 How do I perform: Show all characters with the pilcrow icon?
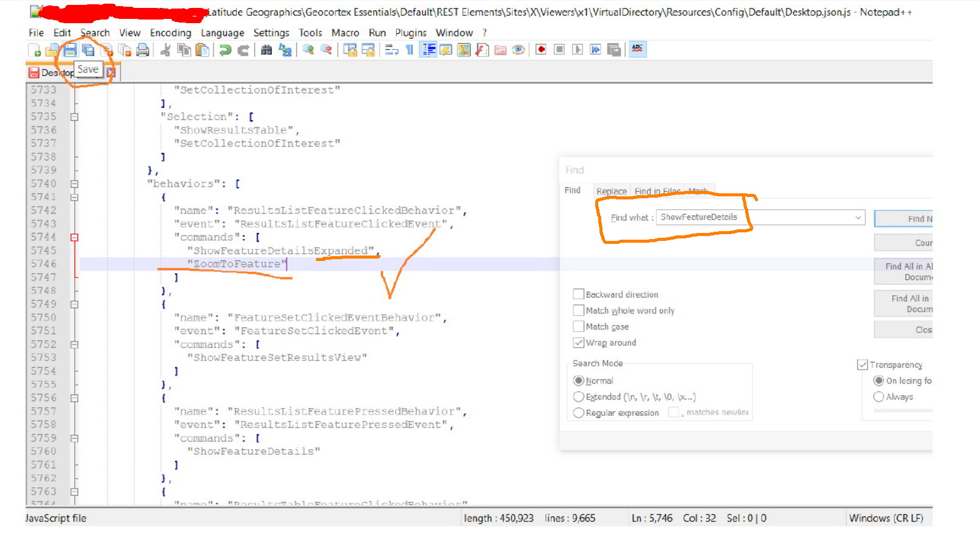pos(409,50)
